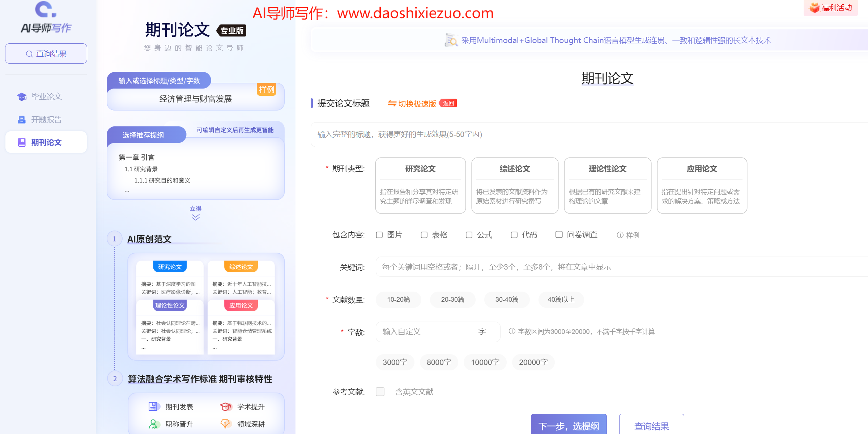Click the 切换极速版 link
The height and width of the screenshot is (434, 868).
click(x=417, y=104)
